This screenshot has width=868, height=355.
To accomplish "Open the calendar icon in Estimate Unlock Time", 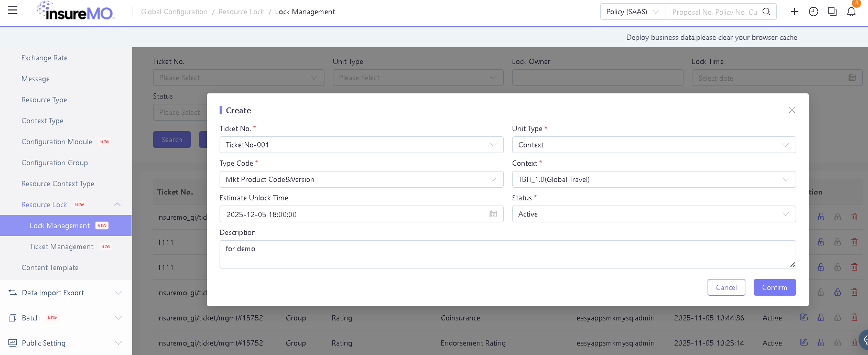I will tap(493, 214).
